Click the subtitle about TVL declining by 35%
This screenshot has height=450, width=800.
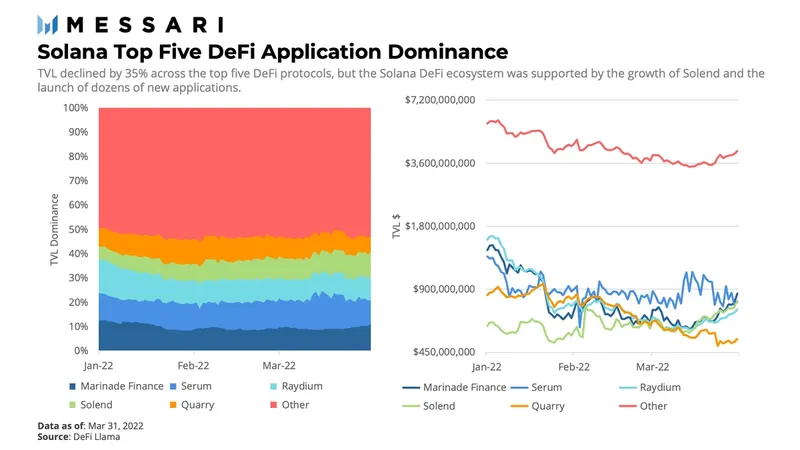coord(401,81)
